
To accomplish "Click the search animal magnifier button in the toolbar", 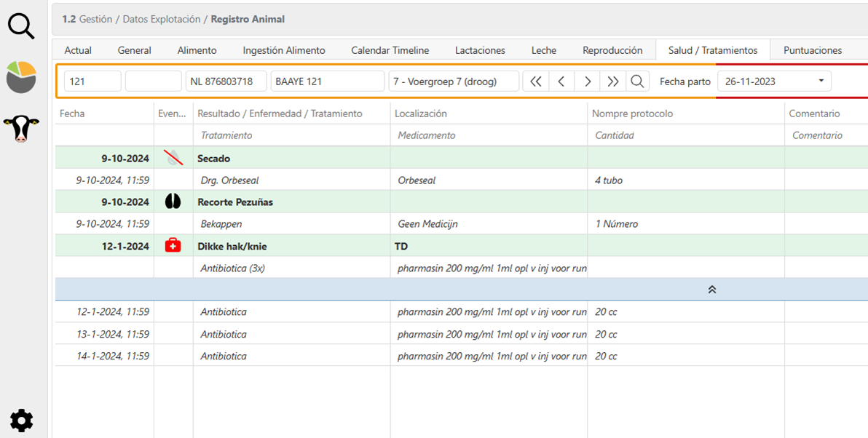I will [637, 81].
